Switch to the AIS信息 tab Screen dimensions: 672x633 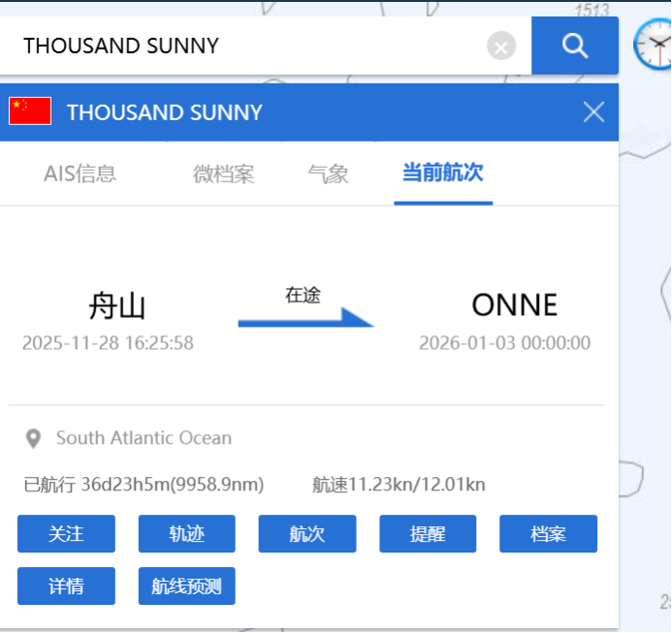pyautogui.click(x=80, y=174)
